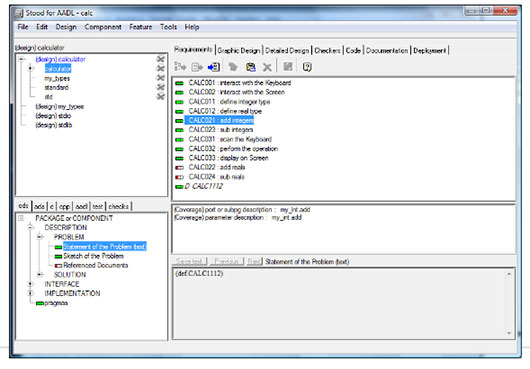Switch to the Graphic Design tab

click(239, 51)
